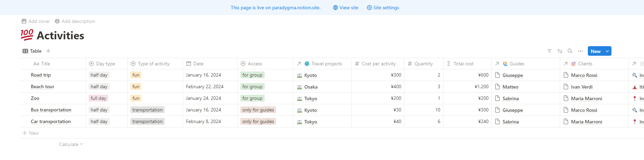Click the Add cover image icon
Viewport: 644px width, 160px height.
[x=24, y=21]
